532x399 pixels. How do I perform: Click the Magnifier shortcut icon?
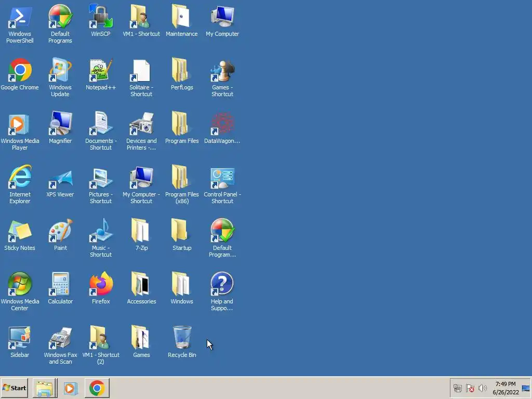point(60,124)
